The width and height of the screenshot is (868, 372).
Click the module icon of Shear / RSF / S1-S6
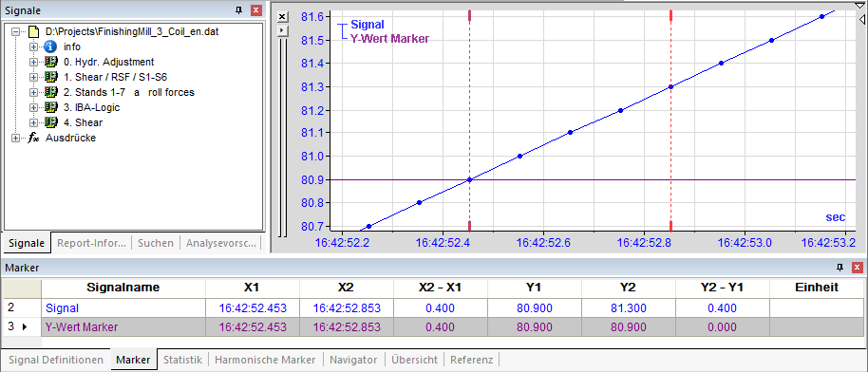(x=51, y=77)
